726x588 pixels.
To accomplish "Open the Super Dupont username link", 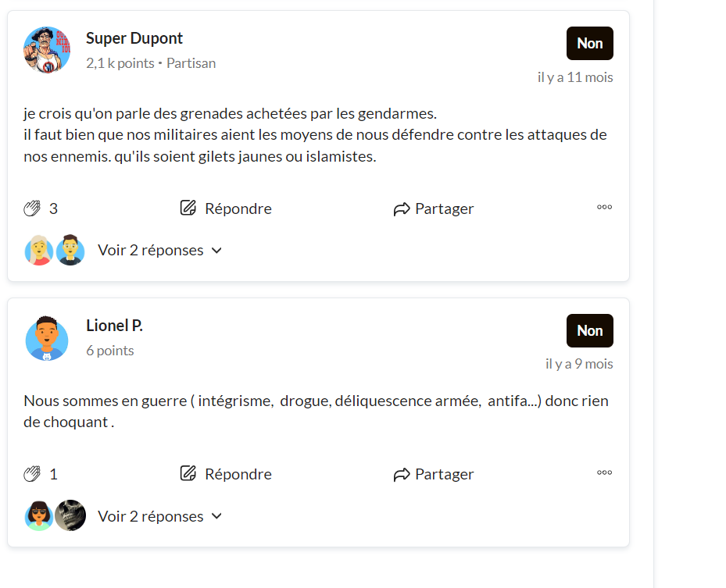I will click(x=134, y=38).
